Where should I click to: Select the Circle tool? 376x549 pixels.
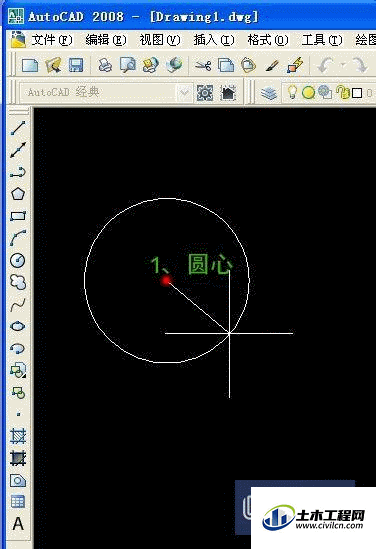click(x=18, y=260)
